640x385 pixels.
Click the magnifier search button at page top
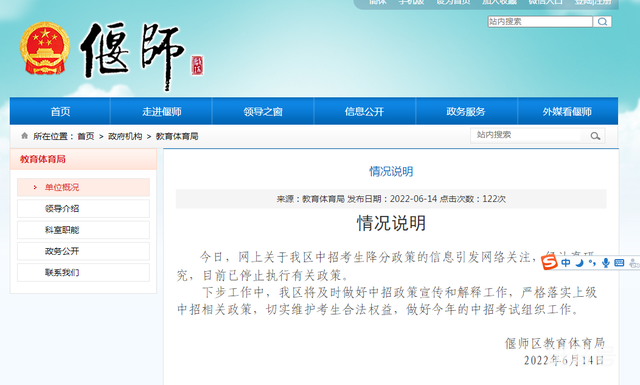pos(602,22)
